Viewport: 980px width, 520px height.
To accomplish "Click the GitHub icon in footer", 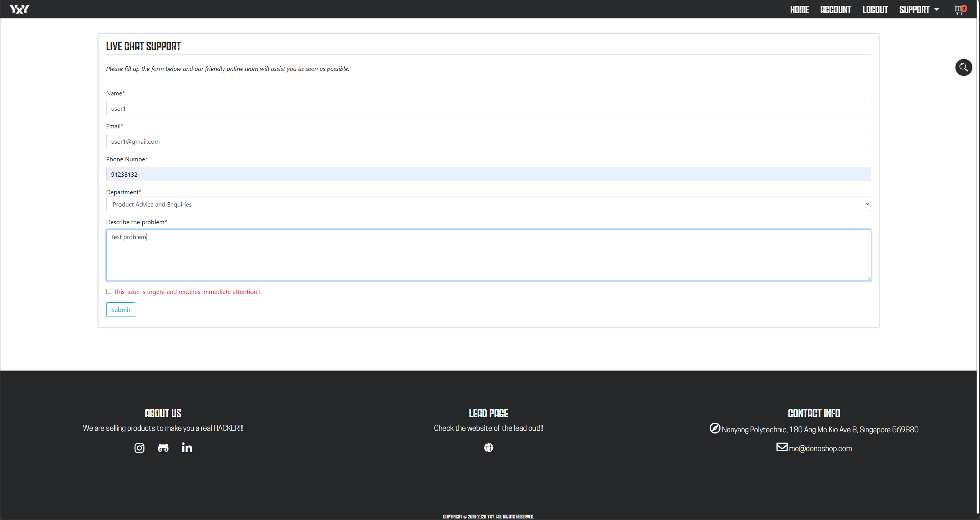I will point(163,448).
